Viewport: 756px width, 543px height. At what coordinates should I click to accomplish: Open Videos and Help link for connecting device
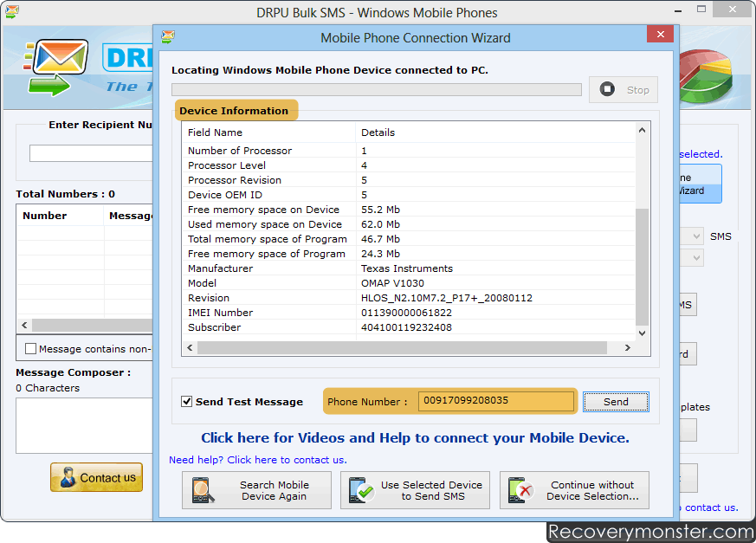(x=415, y=438)
